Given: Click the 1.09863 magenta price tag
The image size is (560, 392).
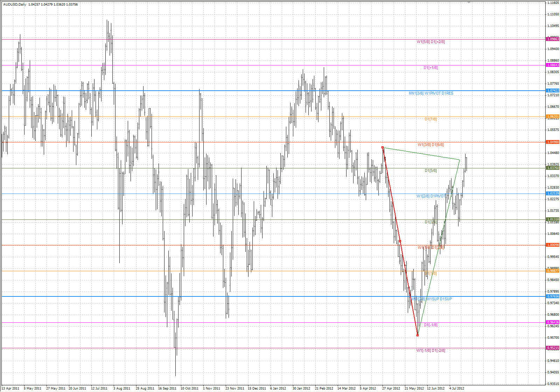Looking at the screenshot, I should (553, 39).
